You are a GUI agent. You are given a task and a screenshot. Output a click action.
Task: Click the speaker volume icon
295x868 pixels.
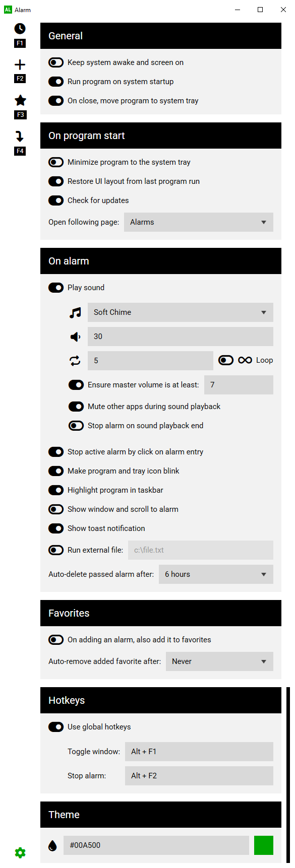tap(75, 337)
